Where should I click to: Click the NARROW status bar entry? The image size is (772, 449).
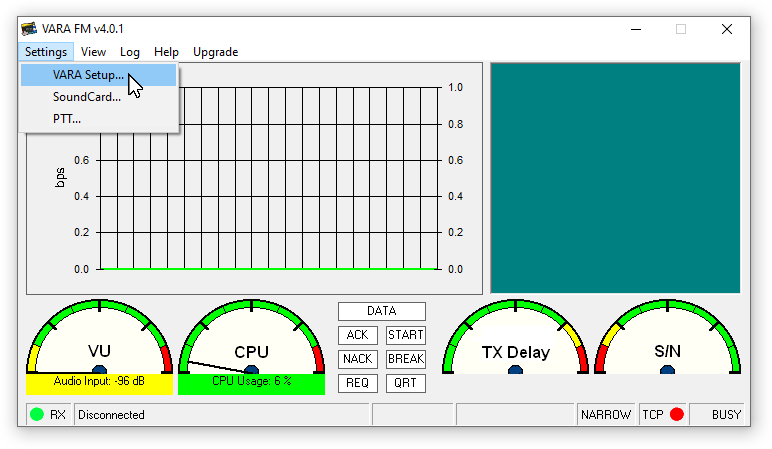pos(606,415)
